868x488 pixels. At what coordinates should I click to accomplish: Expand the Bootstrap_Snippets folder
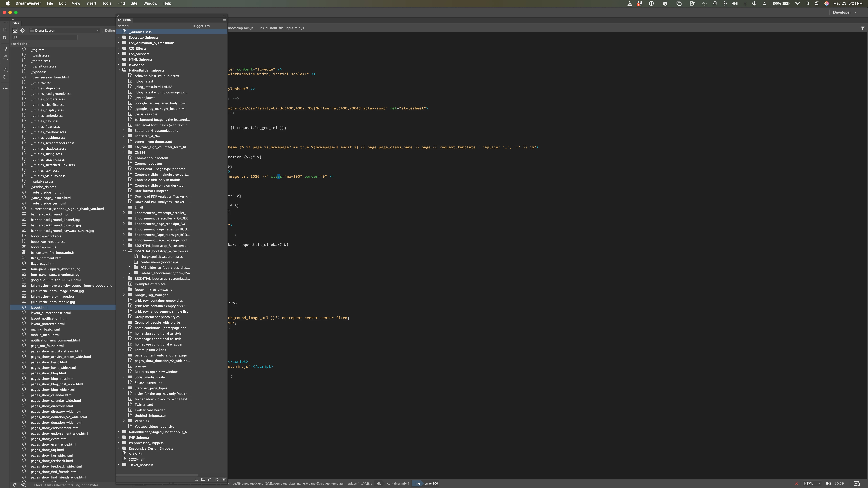coord(119,37)
